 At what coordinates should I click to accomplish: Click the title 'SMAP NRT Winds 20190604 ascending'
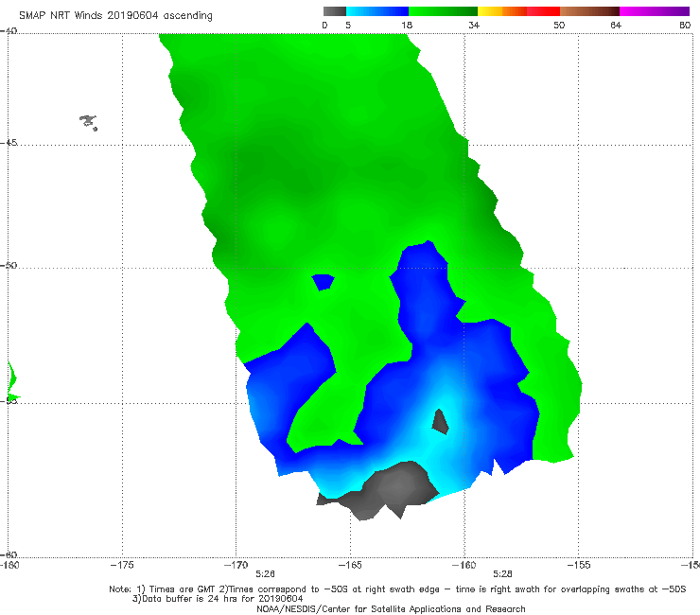pos(115,16)
